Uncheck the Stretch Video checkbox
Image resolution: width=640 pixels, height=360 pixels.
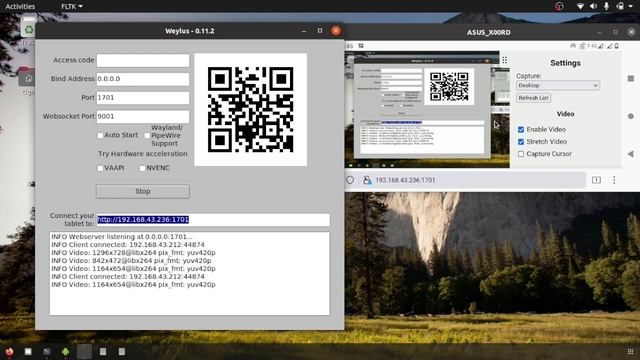pos(521,142)
